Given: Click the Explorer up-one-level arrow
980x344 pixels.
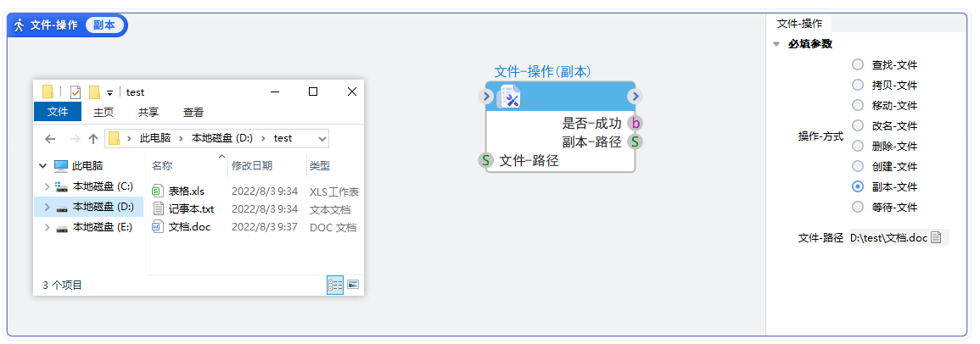Looking at the screenshot, I should pos(93,139).
